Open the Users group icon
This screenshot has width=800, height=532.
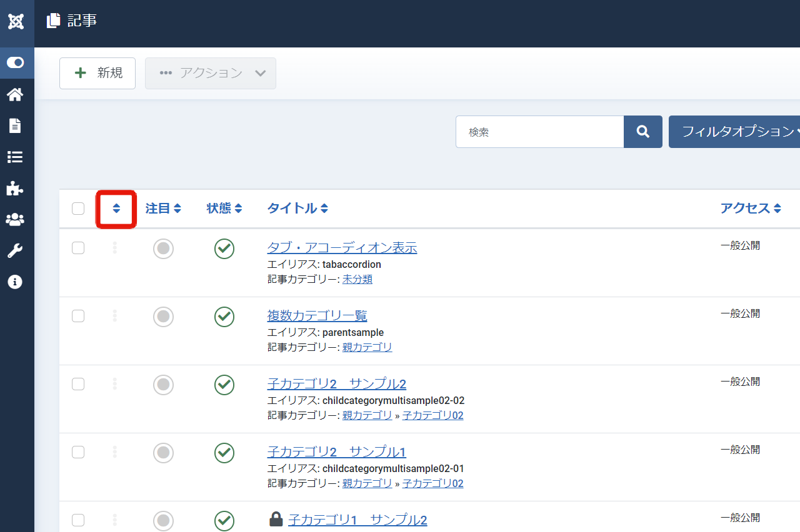click(x=15, y=220)
